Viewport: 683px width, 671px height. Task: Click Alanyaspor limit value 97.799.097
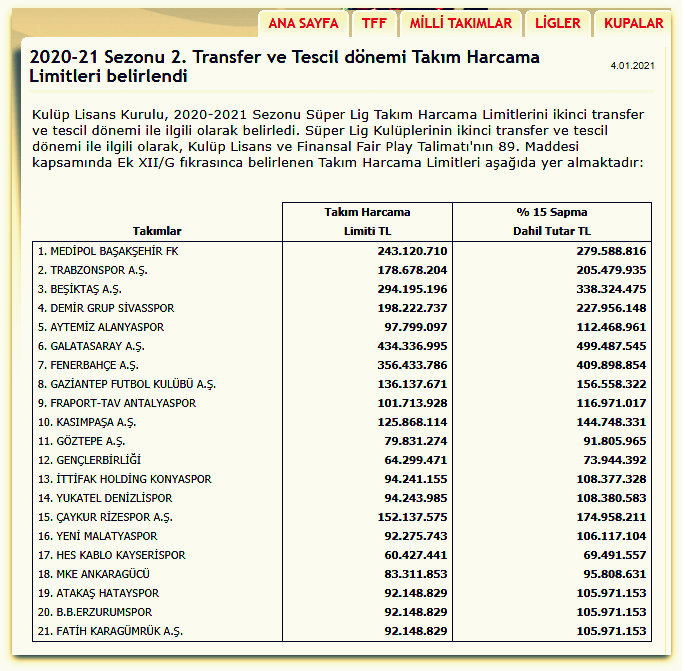point(416,327)
